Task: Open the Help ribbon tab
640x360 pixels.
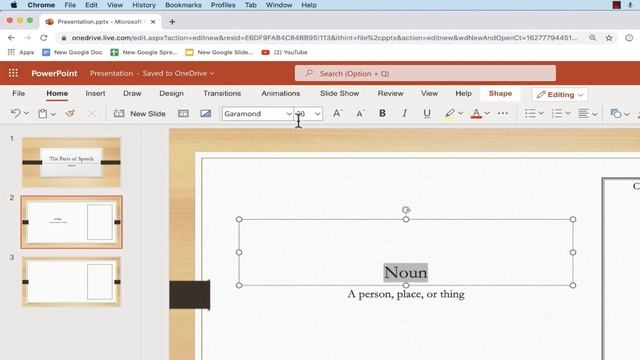Action: pos(463,93)
